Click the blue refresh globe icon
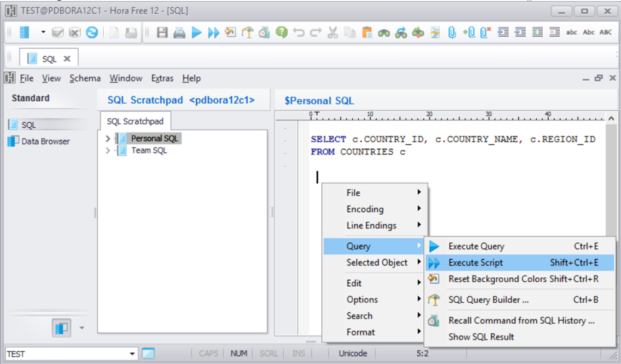Screen dimensions: 621x364 [x=92, y=32]
